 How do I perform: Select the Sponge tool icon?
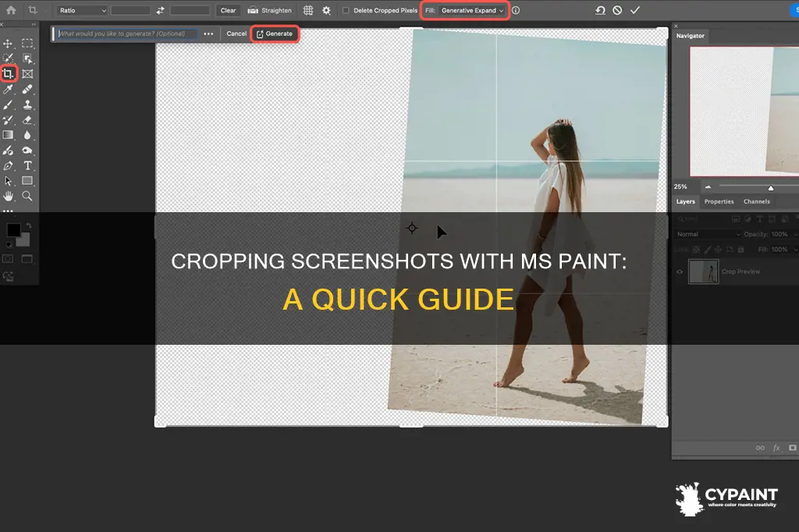[27, 151]
